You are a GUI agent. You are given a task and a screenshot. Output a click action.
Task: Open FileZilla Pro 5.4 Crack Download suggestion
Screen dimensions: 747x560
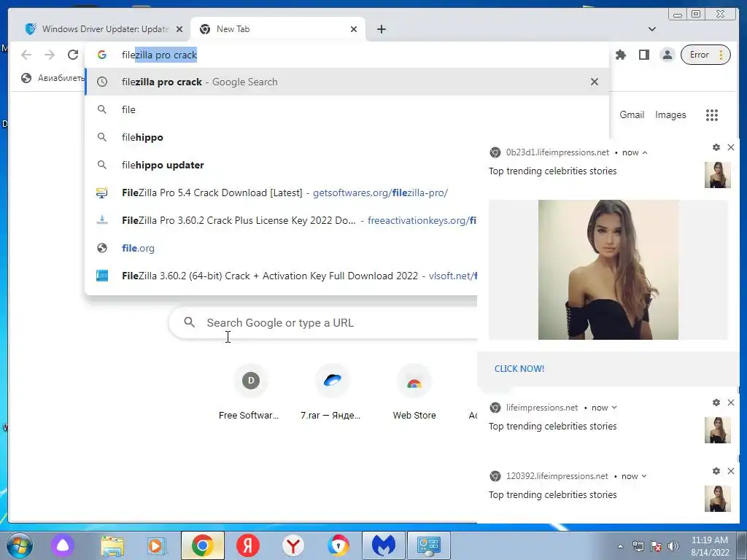[281, 192]
